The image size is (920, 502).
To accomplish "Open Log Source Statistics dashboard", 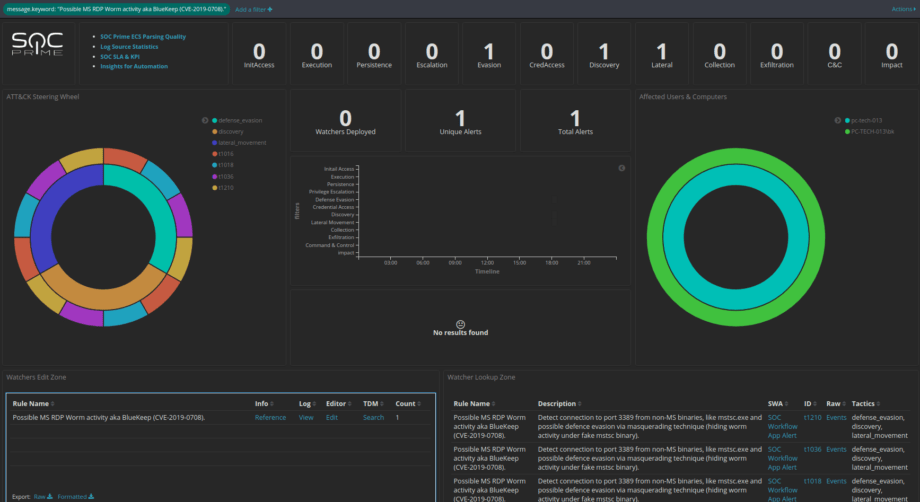I will (x=129, y=46).
